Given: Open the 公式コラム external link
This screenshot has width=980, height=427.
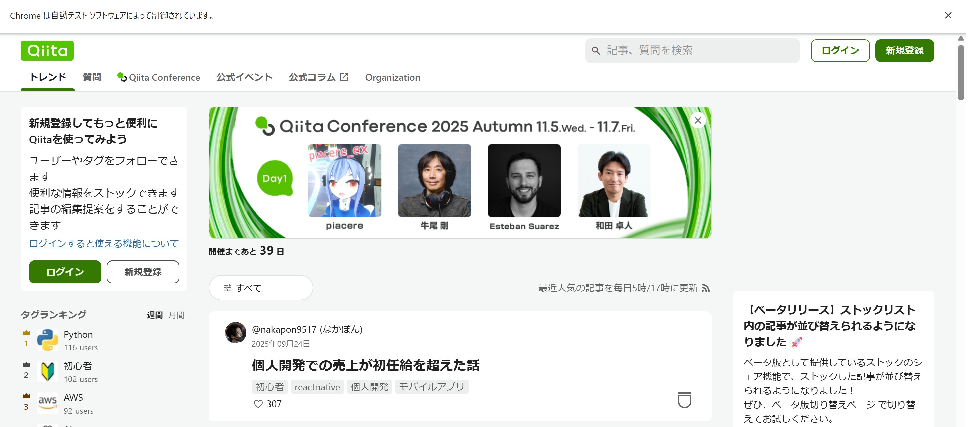Looking at the screenshot, I should pos(318,77).
